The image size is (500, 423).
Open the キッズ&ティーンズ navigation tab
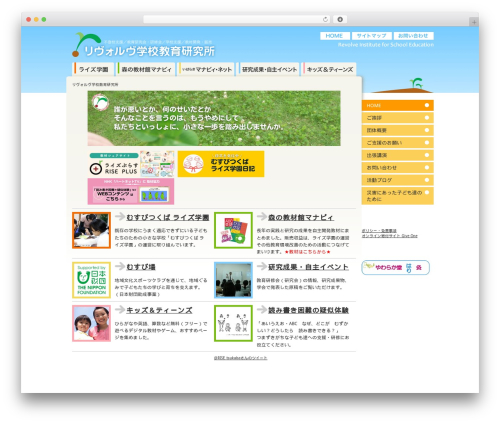[x=329, y=69]
